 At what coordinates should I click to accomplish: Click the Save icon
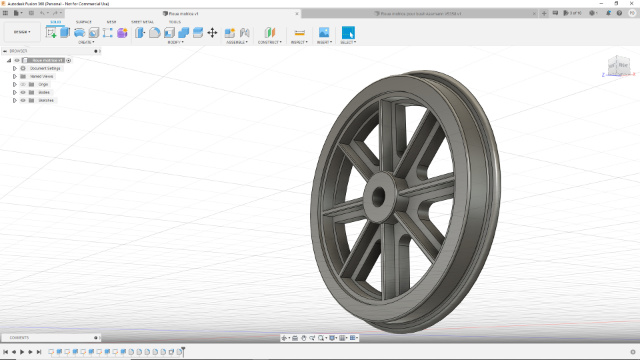[x=31, y=13]
